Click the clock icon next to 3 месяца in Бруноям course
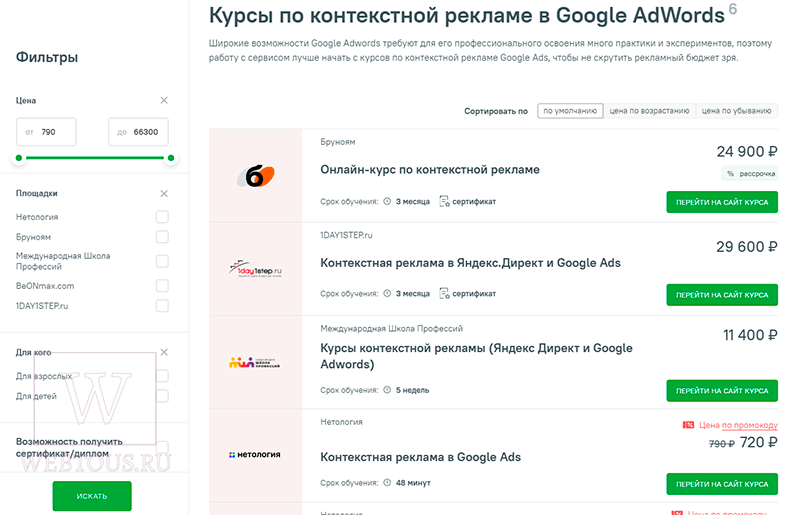 tap(387, 201)
